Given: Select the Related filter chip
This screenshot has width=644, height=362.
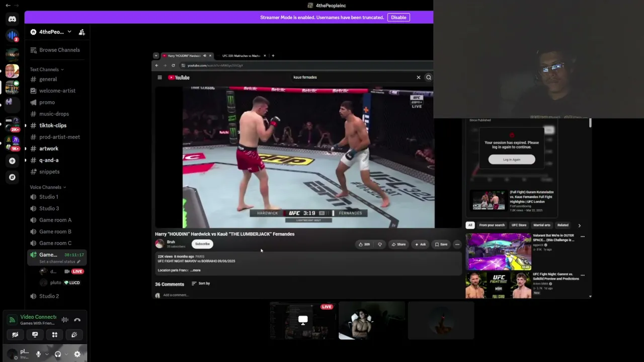Looking at the screenshot, I should (x=562, y=225).
